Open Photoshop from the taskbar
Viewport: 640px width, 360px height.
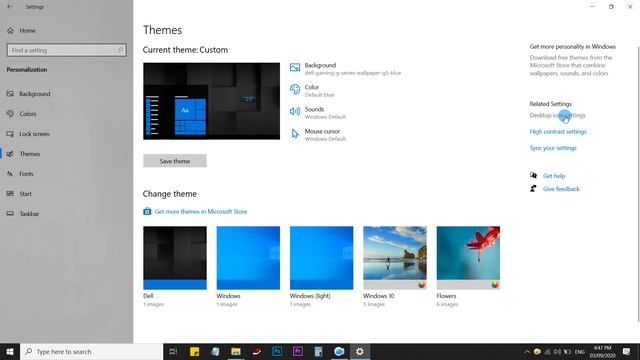tap(277, 351)
